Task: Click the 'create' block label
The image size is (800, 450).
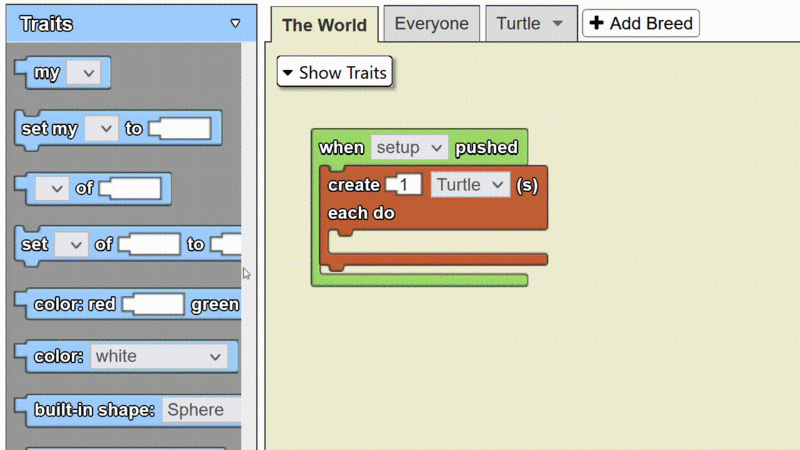Action: 354,185
